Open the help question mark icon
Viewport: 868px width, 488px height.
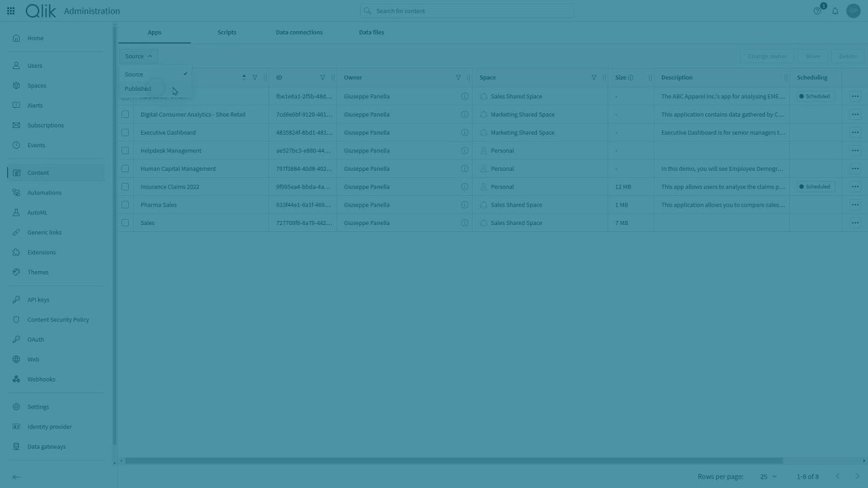click(818, 11)
